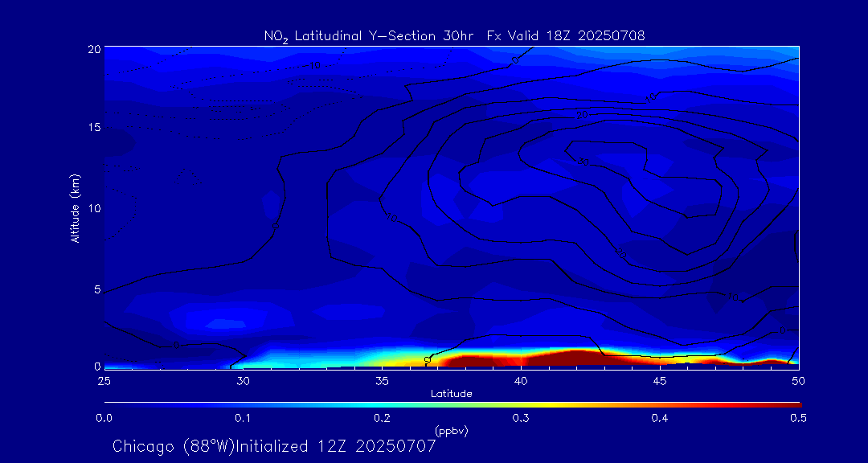Click latitude tick label '45'
Viewport: 868px width, 463px height.
pos(660,381)
